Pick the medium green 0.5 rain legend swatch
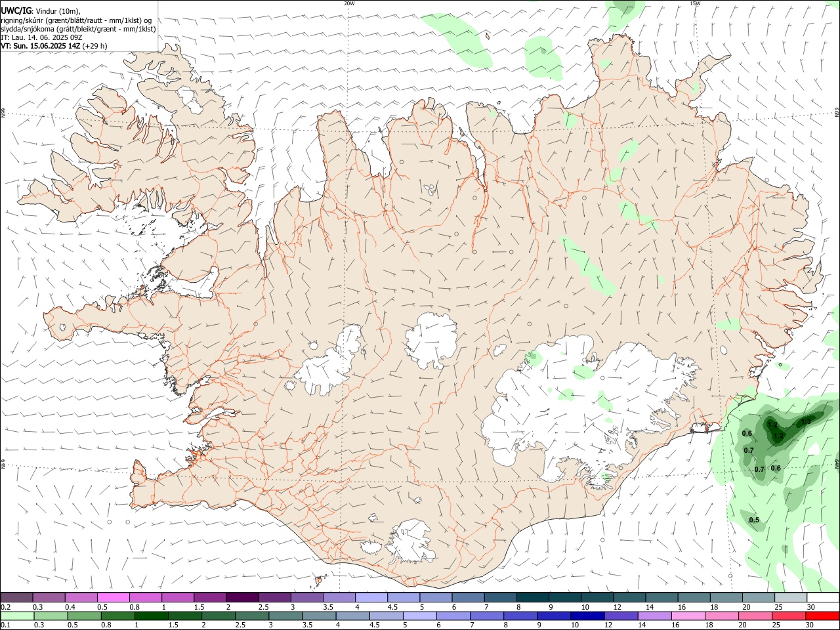This screenshot has width=840, height=630. [84, 616]
